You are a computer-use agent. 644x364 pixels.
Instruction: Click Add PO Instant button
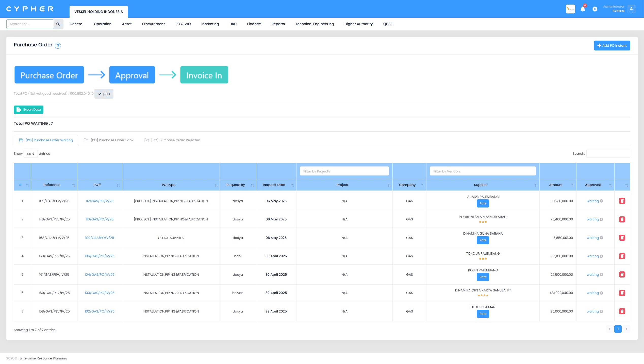(x=612, y=46)
